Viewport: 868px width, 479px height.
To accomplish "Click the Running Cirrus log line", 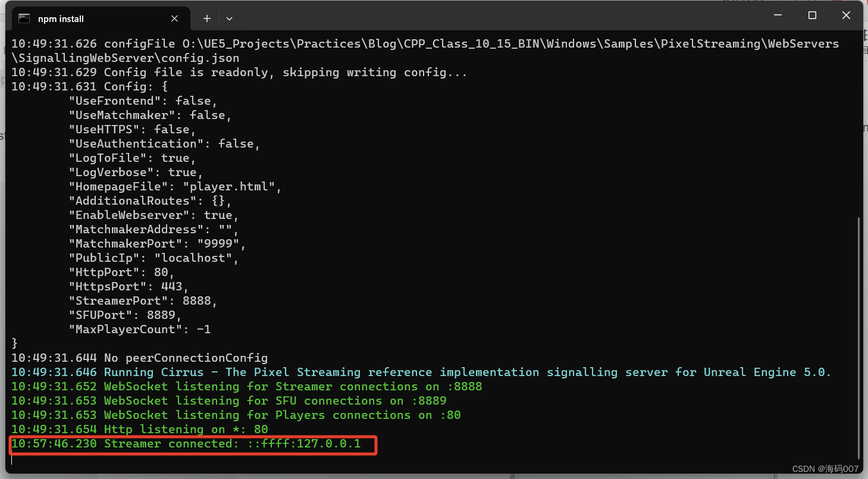I will (x=421, y=372).
